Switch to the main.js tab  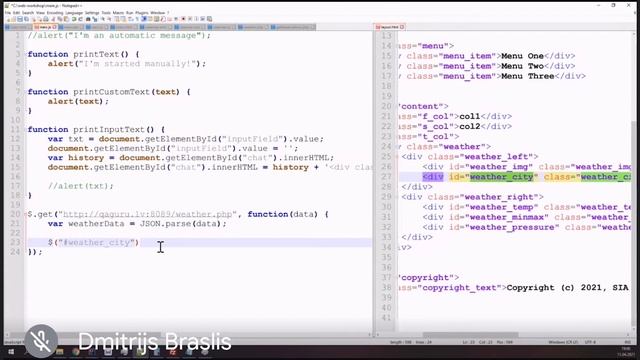tap(44, 27)
